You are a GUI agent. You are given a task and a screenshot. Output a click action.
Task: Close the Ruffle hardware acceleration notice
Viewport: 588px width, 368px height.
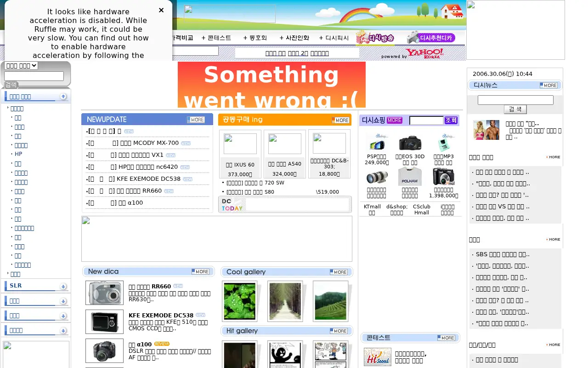click(161, 10)
